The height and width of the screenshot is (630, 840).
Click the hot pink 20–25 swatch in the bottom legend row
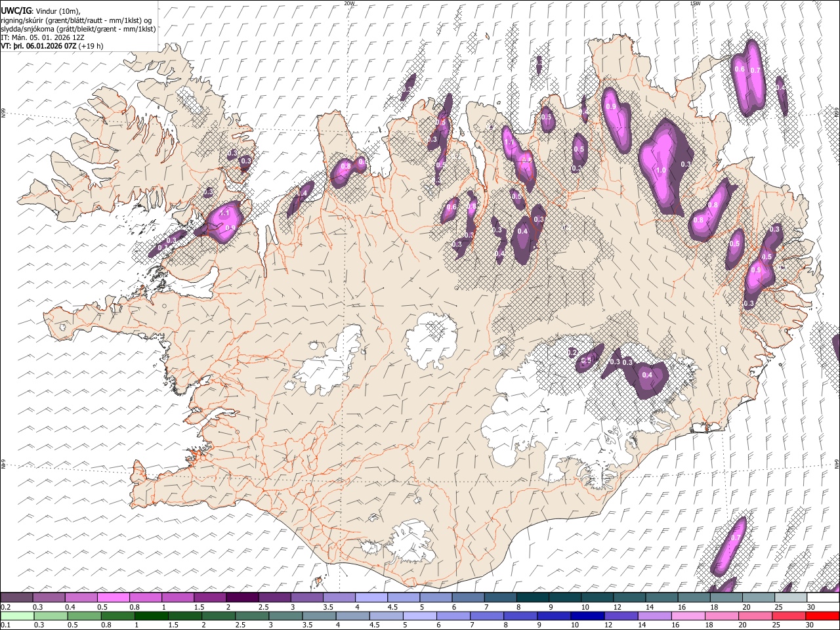[755, 616]
